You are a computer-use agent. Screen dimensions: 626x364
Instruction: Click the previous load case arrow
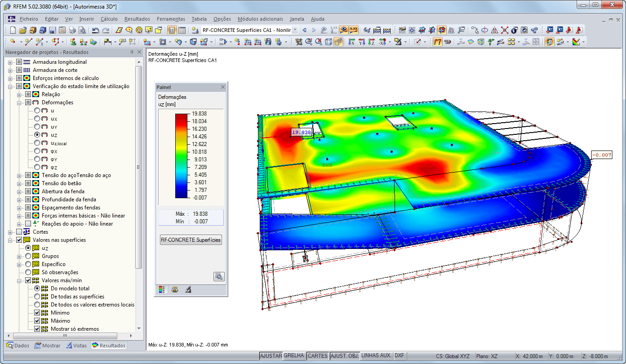(x=304, y=30)
